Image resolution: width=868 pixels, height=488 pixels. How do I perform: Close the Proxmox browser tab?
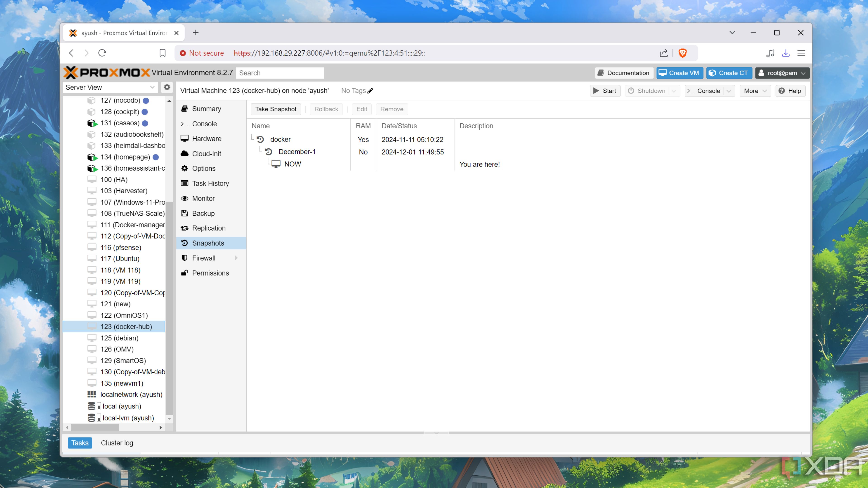point(176,33)
